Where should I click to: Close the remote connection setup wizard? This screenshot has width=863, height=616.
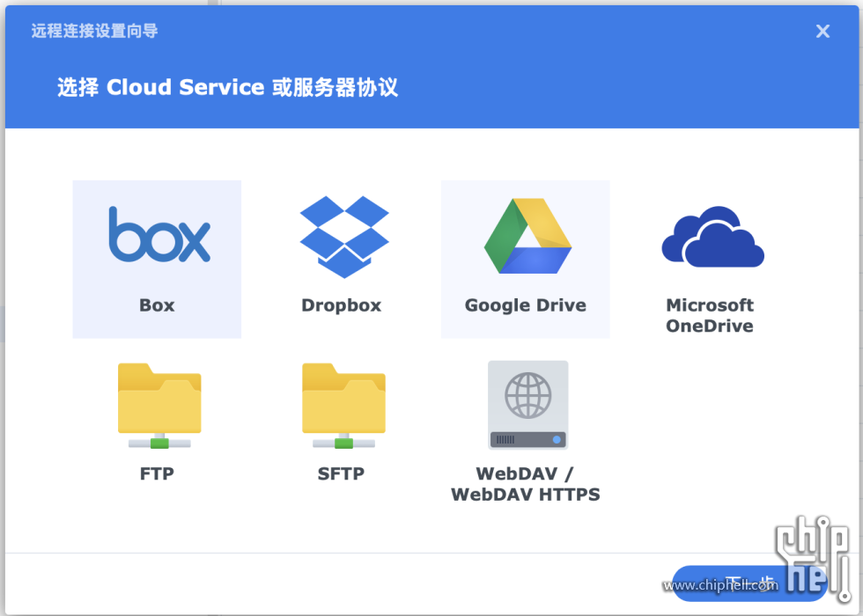click(x=822, y=32)
